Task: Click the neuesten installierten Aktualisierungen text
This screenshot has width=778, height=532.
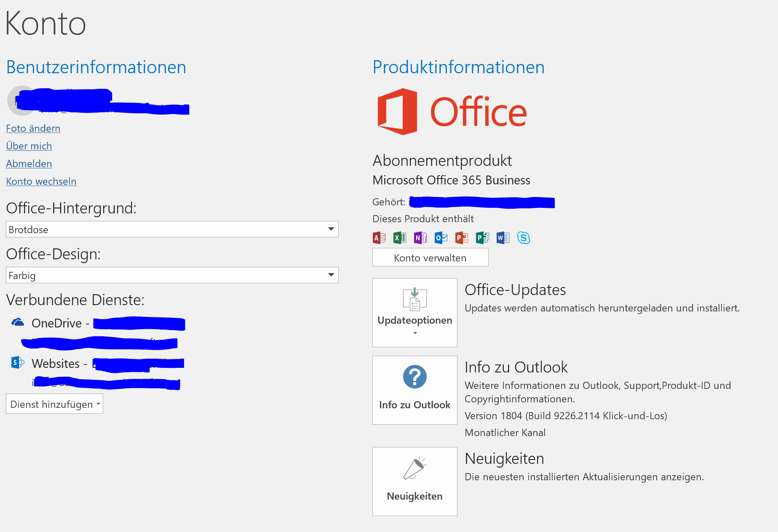Action: pyautogui.click(x=584, y=477)
